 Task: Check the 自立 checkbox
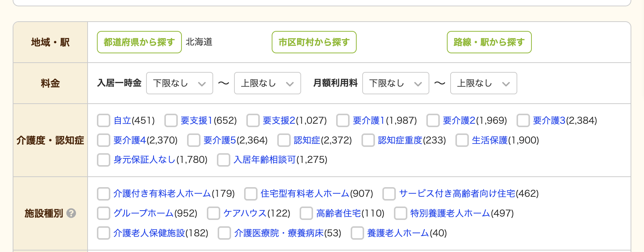pyautogui.click(x=103, y=120)
